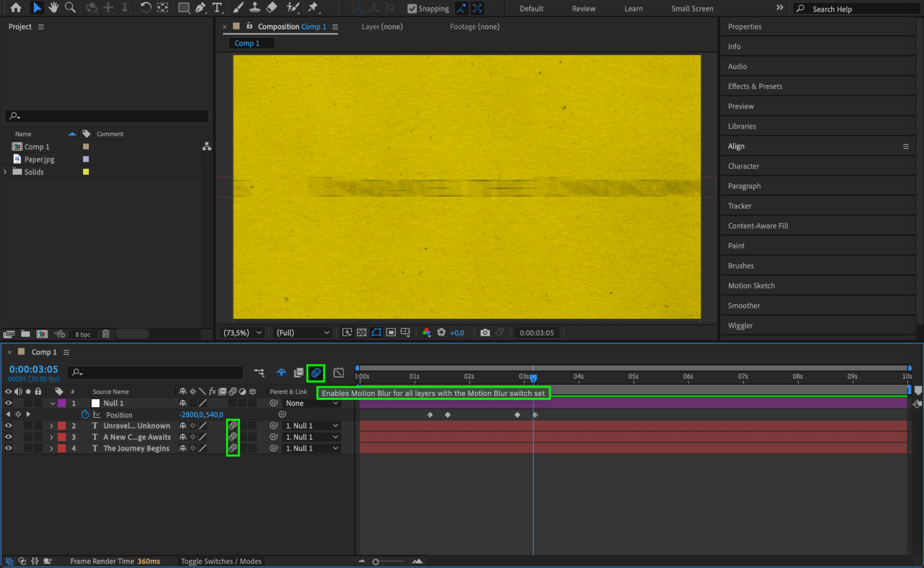Select the Horizontal Type tool
Image resolution: width=924 pixels, height=568 pixels.
point(217,7)
